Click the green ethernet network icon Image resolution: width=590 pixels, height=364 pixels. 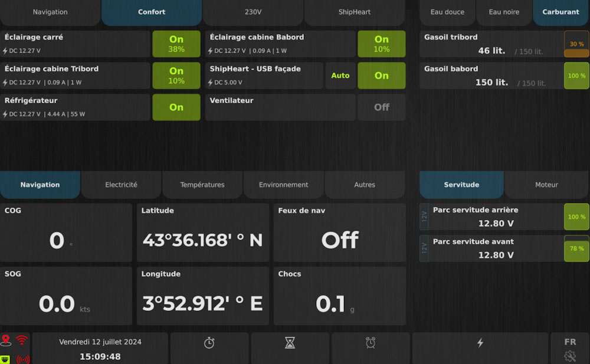6,359
